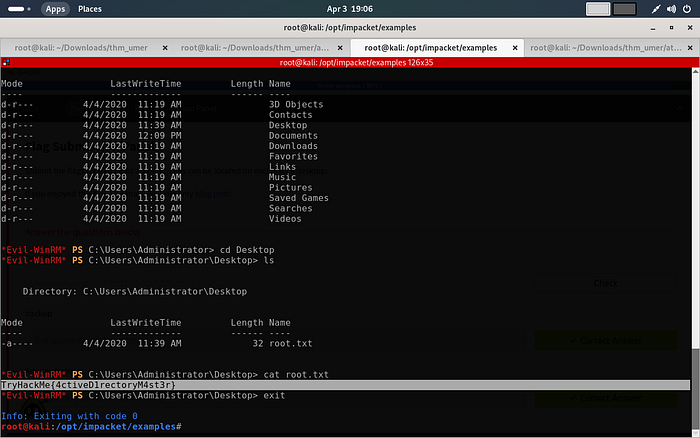Minimize the terminal window
This screenshot has height=438, width=700.
point(653,28)
